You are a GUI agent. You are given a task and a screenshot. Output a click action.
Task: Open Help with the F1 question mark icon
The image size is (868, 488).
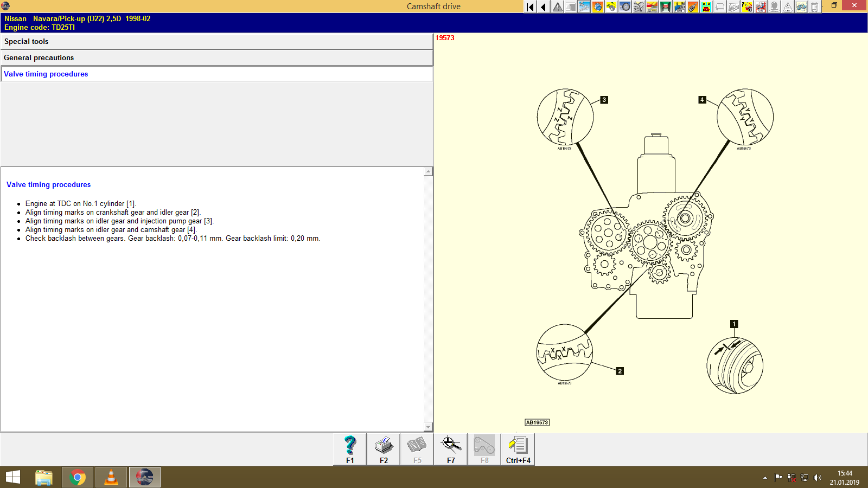pyautogui.click(x=349, y=449)
